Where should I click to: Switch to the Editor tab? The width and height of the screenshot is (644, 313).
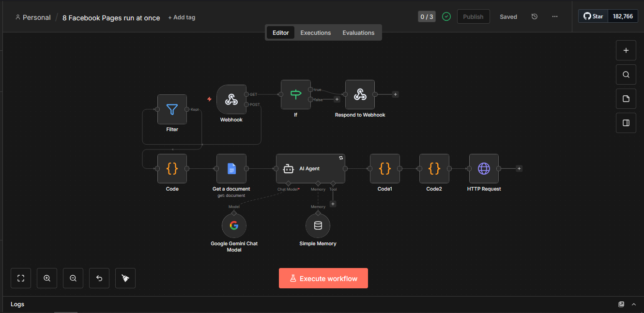tap(281, 33)
